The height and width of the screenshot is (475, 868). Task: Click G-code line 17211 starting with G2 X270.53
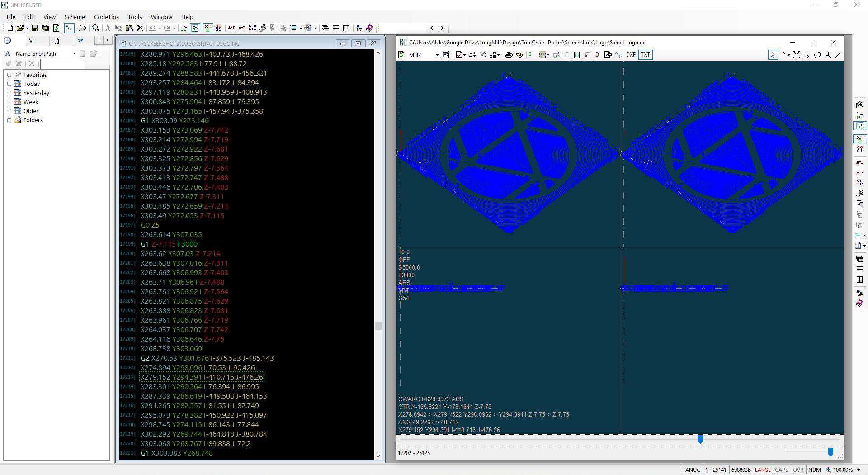207,358
